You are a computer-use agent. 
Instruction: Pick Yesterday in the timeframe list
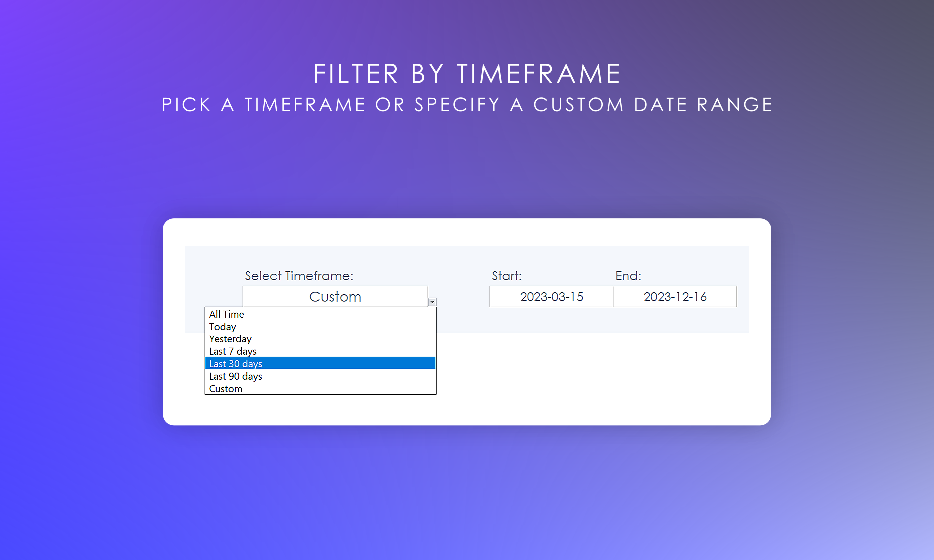(x=230, y=339)
